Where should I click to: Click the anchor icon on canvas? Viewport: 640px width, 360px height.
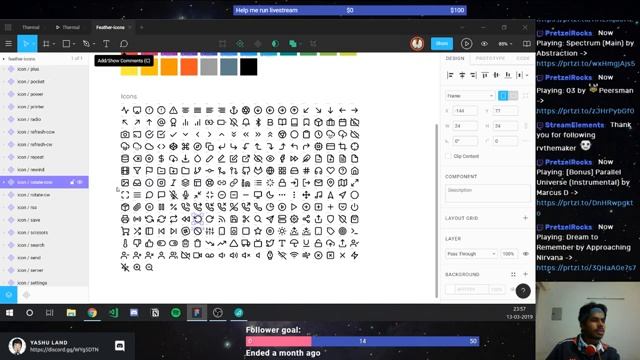(x=233, y=110)
